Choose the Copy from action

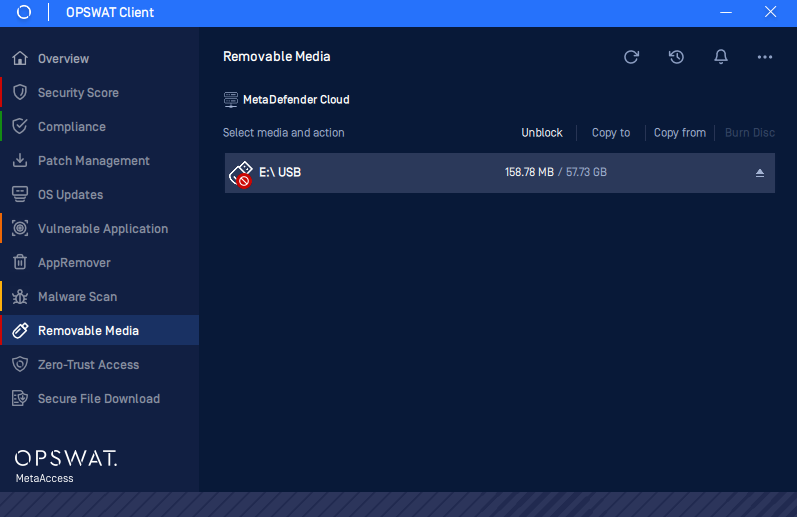(680, 133)
